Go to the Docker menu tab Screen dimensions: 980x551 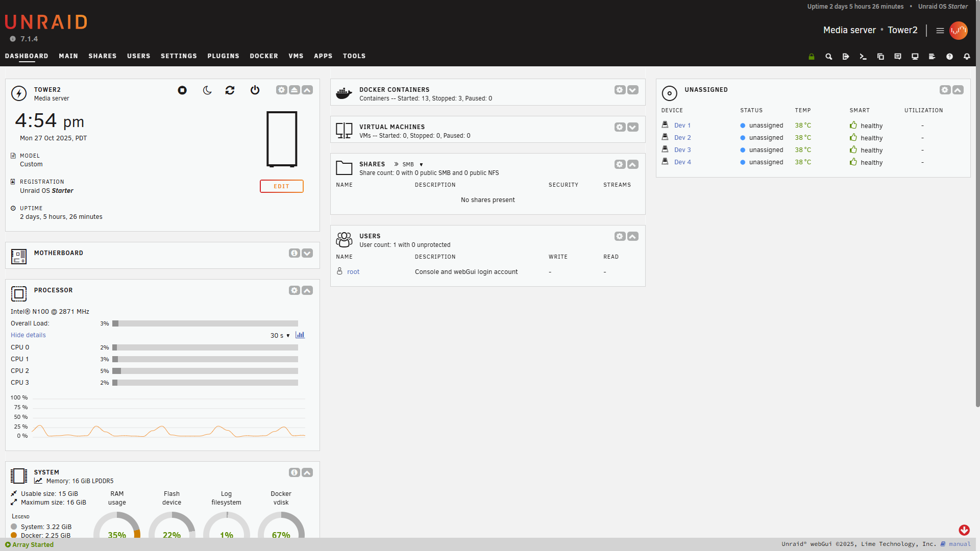click(264, 56)
